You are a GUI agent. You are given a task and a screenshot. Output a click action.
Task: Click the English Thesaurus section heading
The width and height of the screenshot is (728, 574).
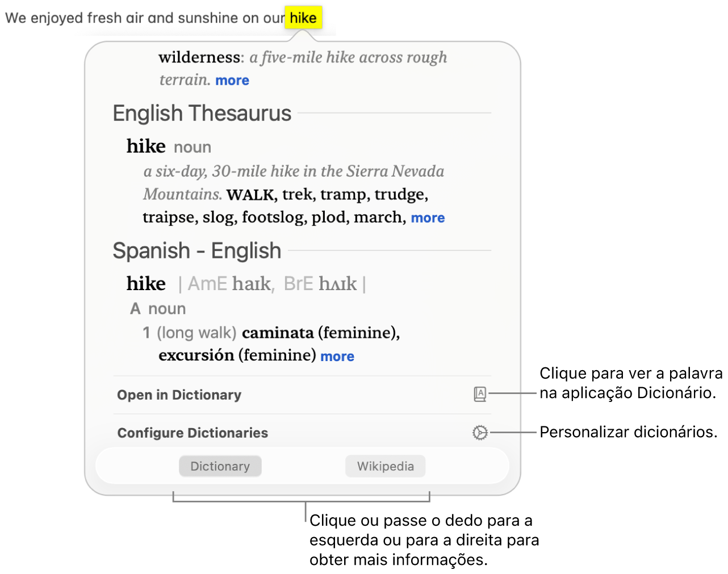202,113
